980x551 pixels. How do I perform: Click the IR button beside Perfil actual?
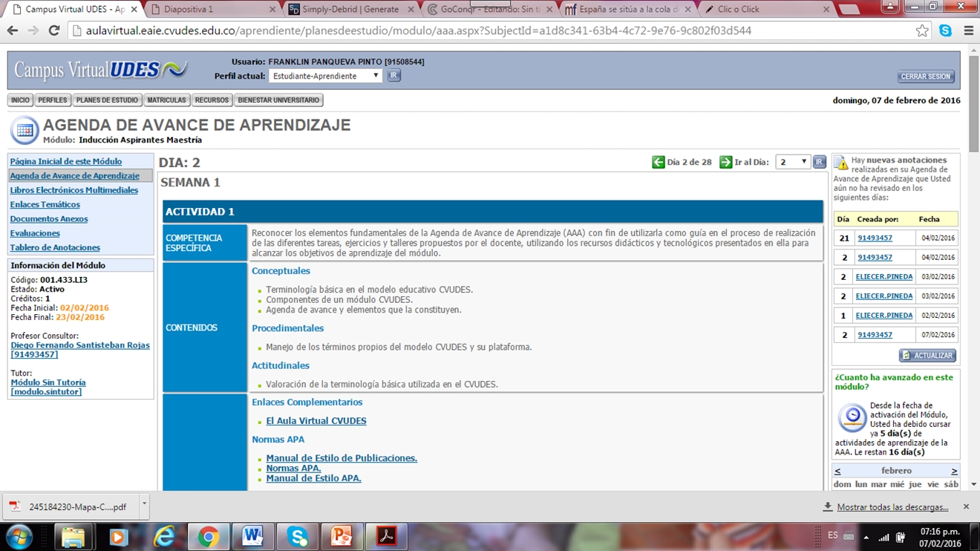(x=393, y=75)
